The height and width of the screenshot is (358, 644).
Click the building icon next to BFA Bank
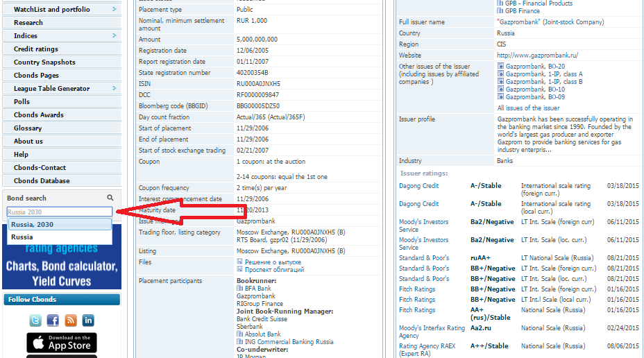pos(239,288)
